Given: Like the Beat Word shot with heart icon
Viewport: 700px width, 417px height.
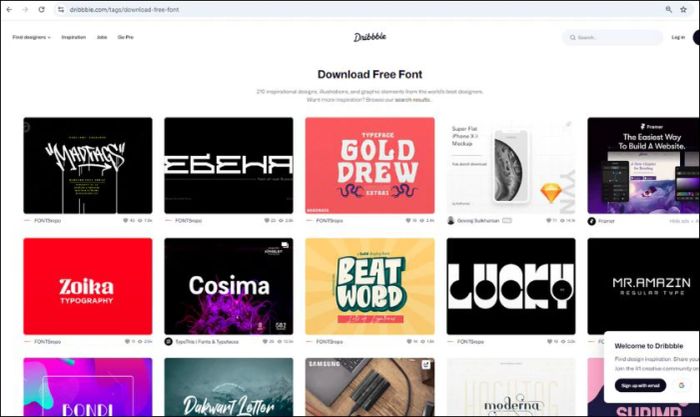Looking at the screenshot, I should tap(409, 342).
